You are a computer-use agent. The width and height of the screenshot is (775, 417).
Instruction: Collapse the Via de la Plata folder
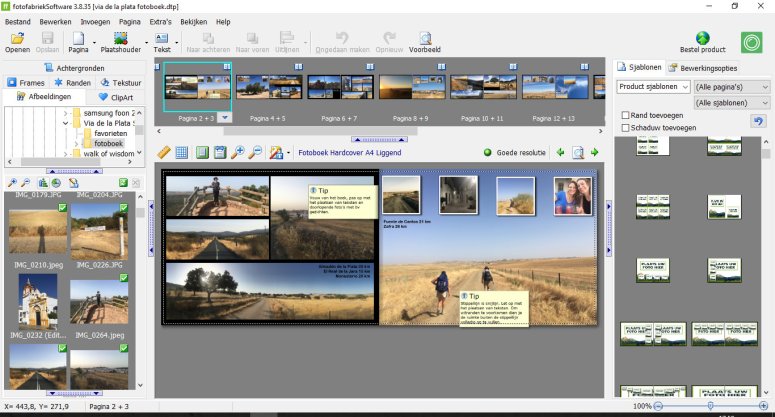(65, 123)
